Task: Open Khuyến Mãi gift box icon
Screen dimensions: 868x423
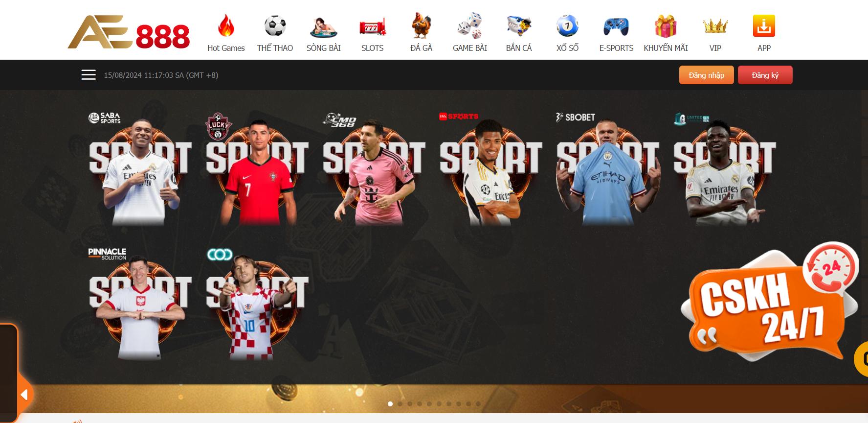Action: pos(666,26)
